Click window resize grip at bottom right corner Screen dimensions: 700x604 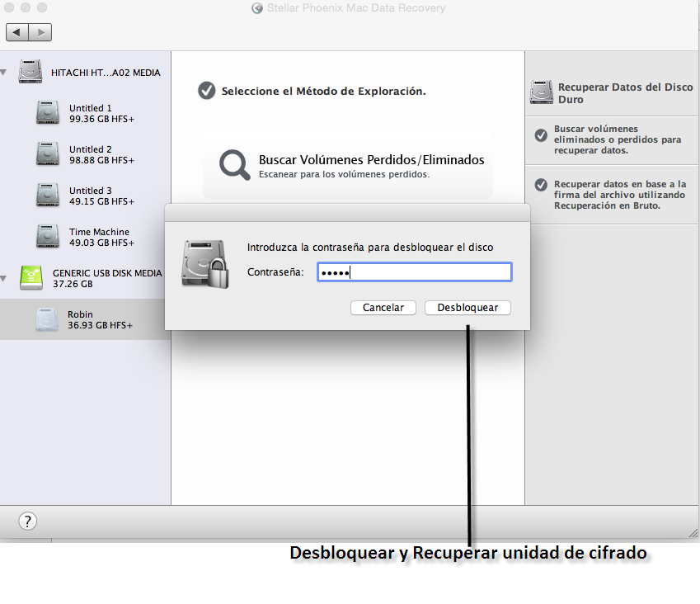[693, 533]
